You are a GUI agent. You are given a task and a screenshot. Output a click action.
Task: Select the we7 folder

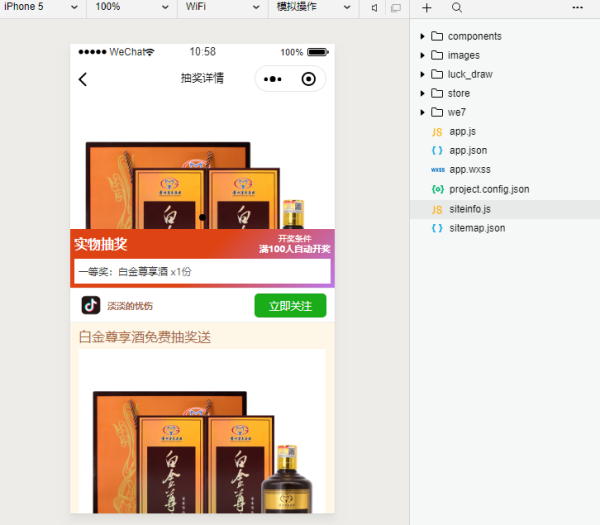(505, 112)
